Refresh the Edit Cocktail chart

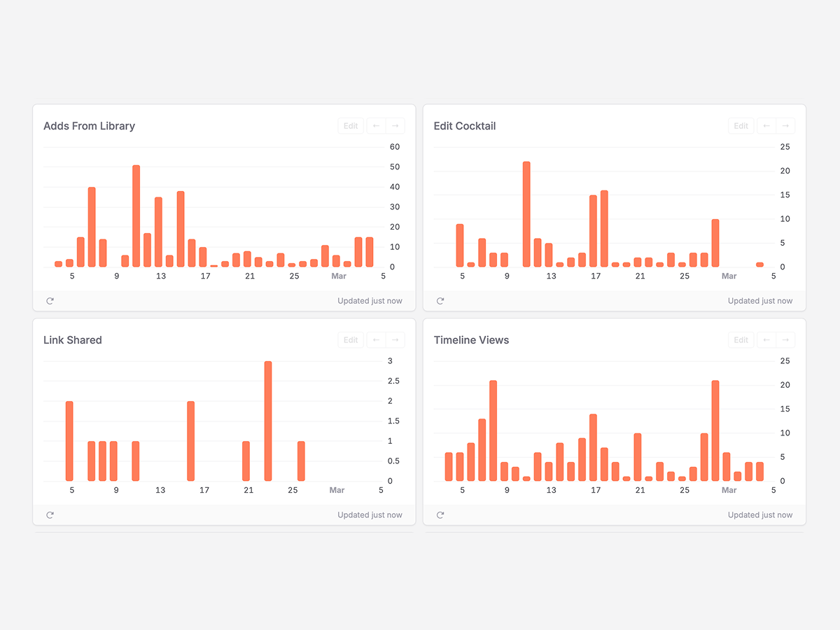point(440,301)
